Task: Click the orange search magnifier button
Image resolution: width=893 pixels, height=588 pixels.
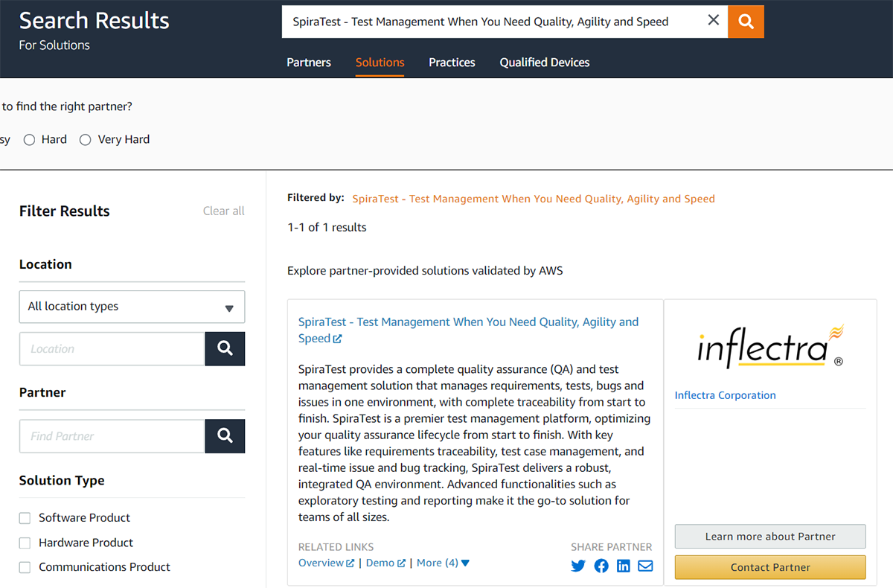Action: pyautogui.click(x=746, y=22)
